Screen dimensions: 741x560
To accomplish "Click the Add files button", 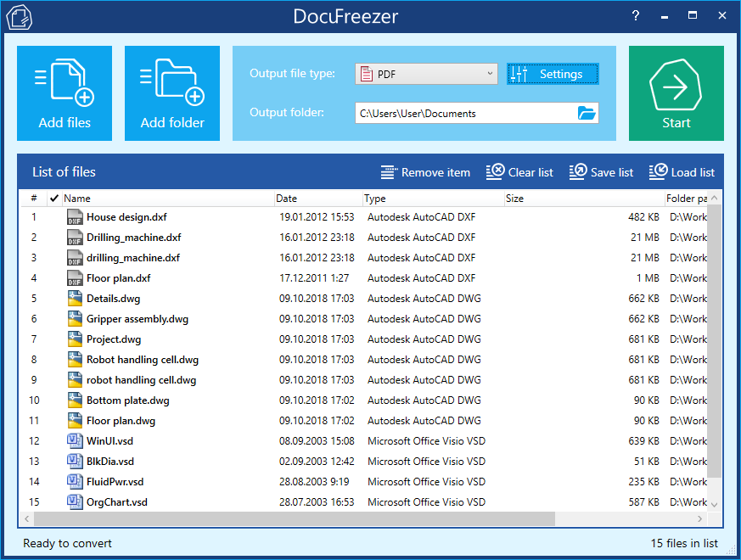I will (65, 93).
